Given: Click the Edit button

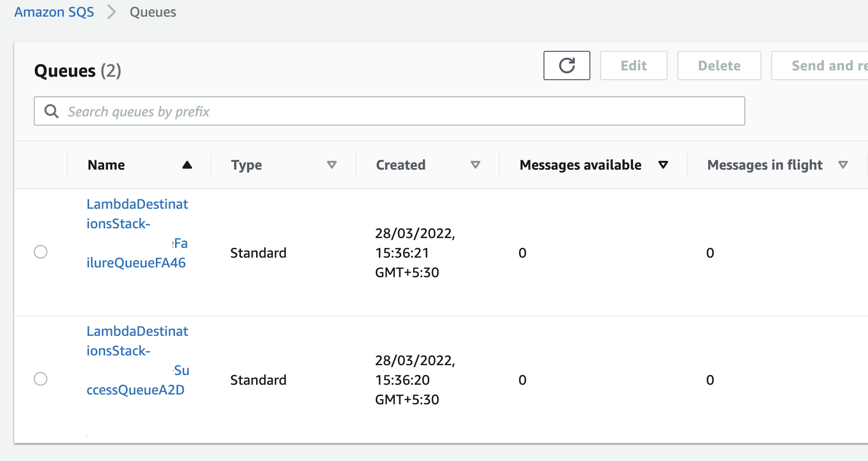Looking at the screenshot, I should tap(633, 66).
